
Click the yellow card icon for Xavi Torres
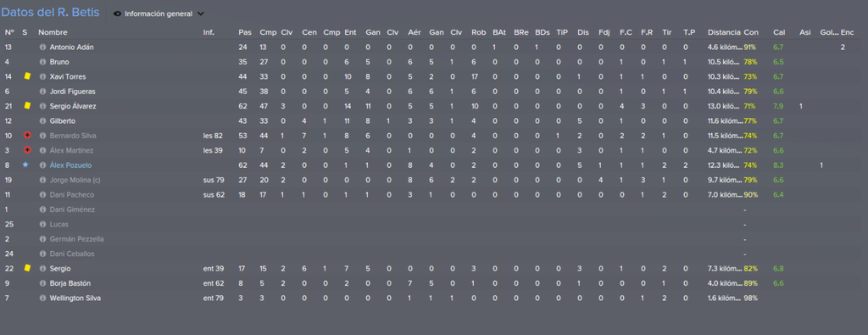tap(26, 75)
